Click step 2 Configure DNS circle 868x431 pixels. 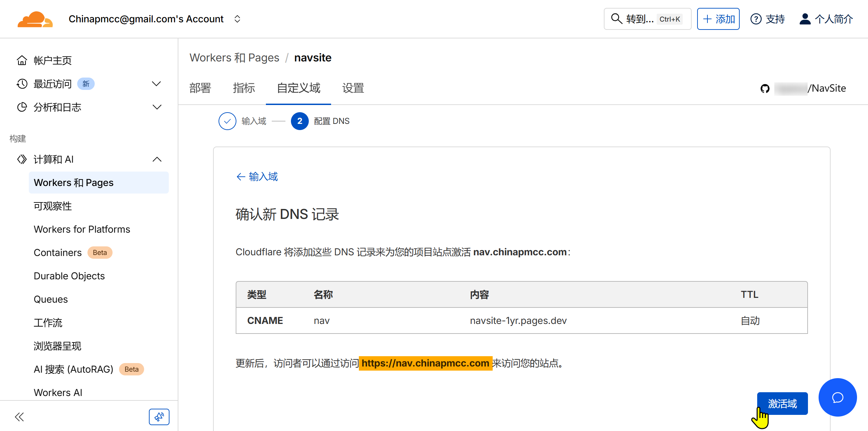(x=300, y=121)
